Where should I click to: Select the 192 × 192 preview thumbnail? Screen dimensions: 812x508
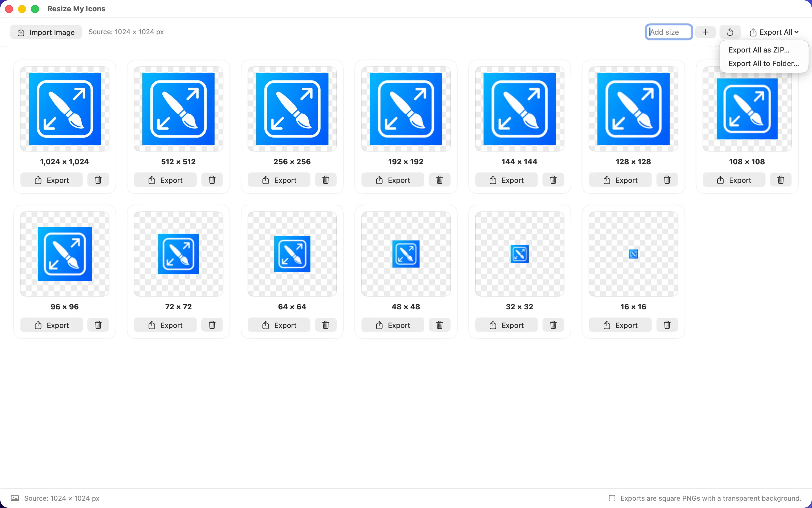406,109
